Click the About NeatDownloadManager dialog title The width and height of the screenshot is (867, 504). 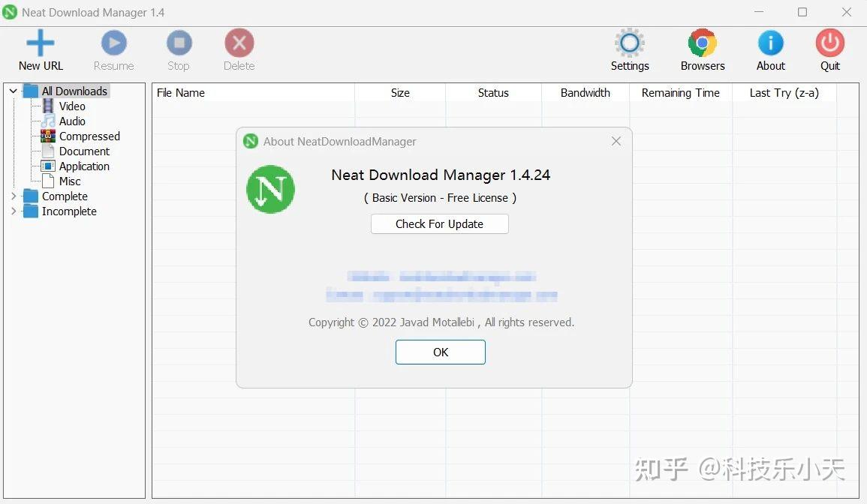(x=339, y=142)
